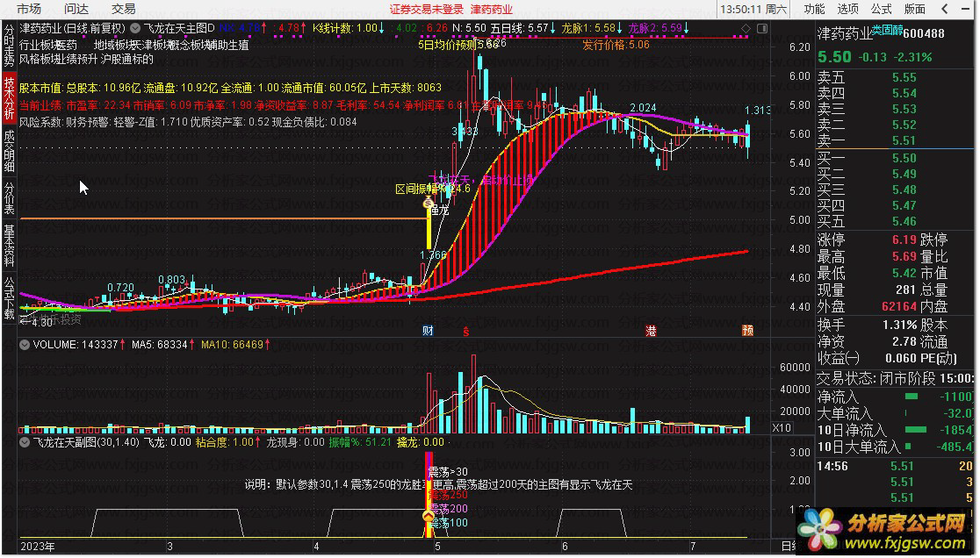This screenshot has width=980, height=558.
Task: Click the 证券交易未登录 login link
Action: [x=426, y=10]
